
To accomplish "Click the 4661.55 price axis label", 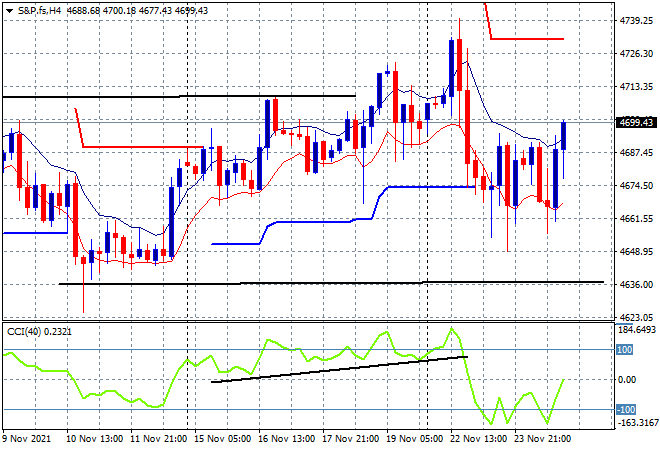I will tap(636, 218).
